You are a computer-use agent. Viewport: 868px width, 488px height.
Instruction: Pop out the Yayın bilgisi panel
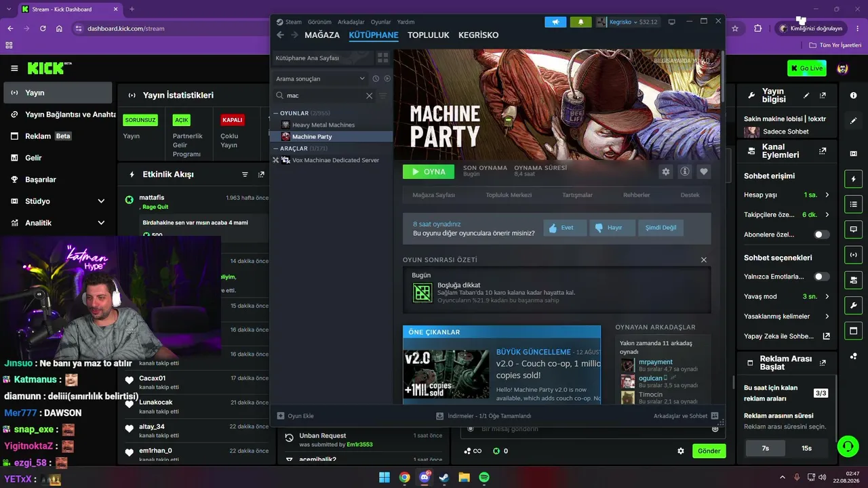pos(823,96)
